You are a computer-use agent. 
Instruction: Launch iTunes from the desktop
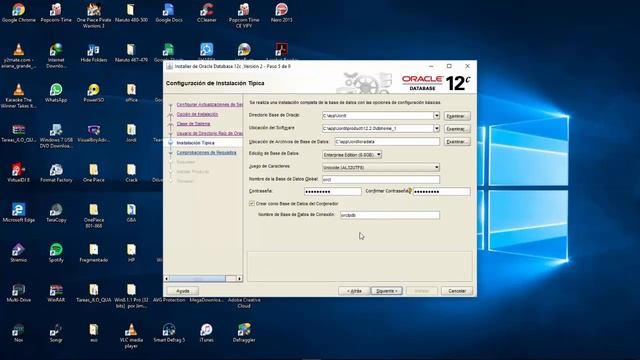207,332
